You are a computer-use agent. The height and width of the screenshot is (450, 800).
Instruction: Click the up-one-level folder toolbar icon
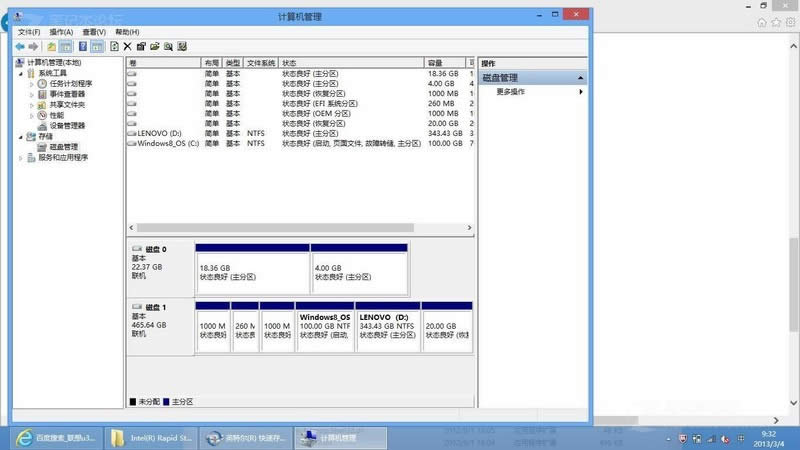pyautogui.click(x=51, y=46)
